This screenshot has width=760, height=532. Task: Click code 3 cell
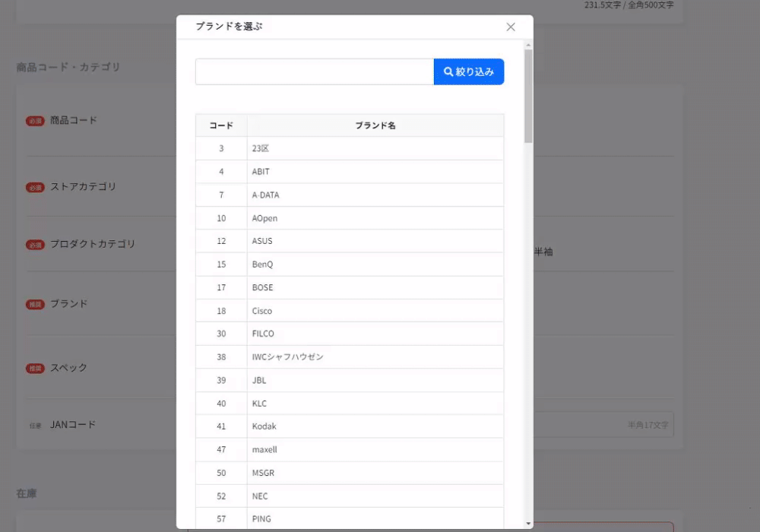tap(221, 148)
